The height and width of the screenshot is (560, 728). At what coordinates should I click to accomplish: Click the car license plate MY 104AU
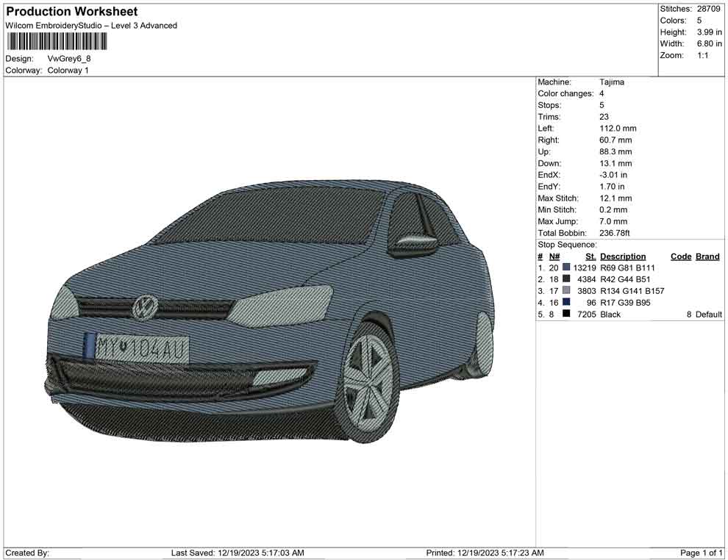(x=137, y=349)
